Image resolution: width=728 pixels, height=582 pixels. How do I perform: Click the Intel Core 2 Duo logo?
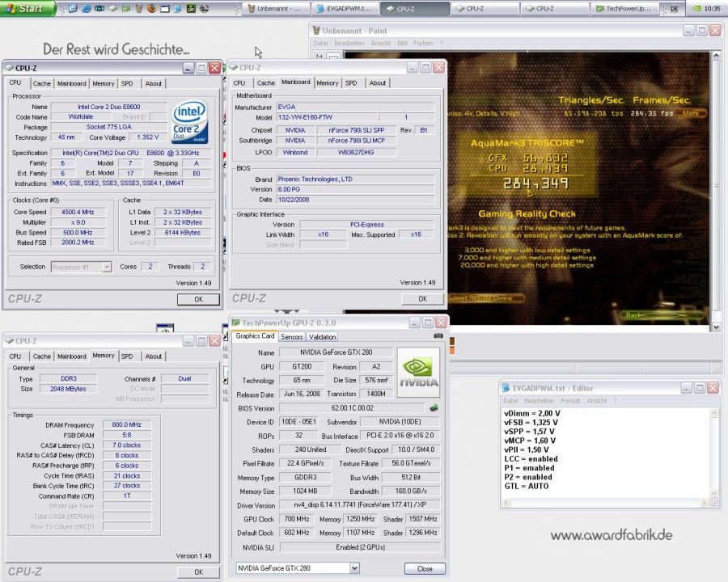[x=190, y=122]
